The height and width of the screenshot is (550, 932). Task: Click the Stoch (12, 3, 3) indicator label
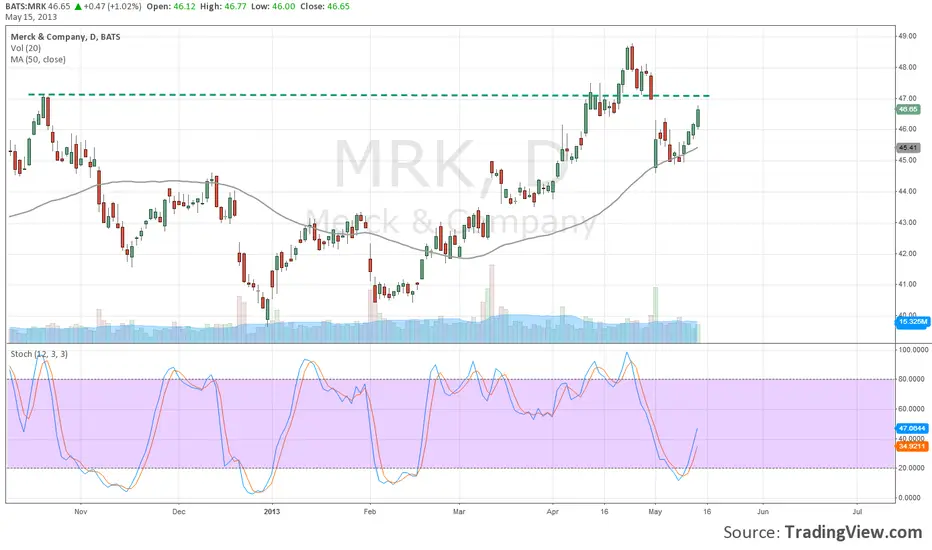click(x=39, y=354)
